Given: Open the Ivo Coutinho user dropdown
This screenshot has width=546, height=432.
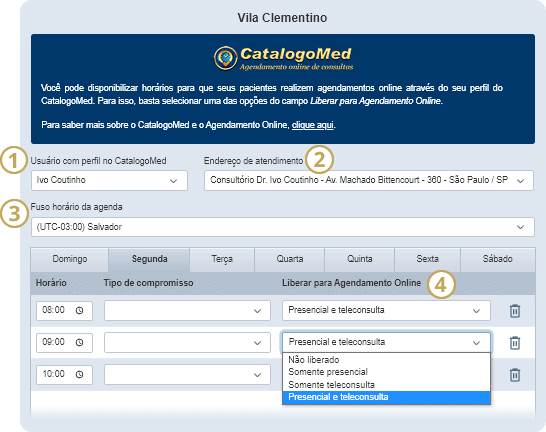Looking at the screenshot, I should [x=109, y=180].
